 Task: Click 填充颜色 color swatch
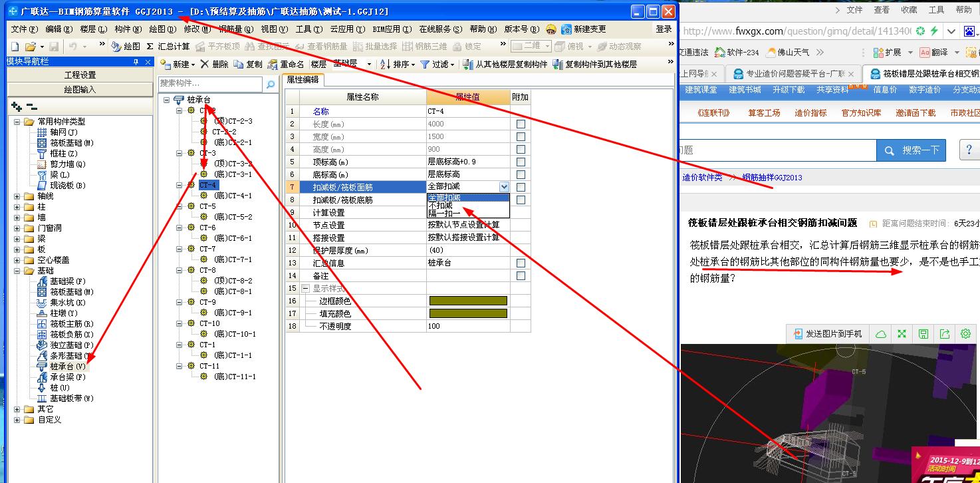tap(468, 313)
